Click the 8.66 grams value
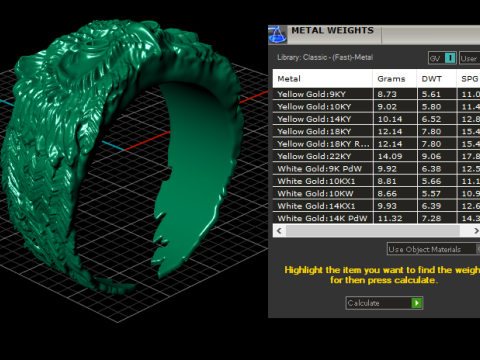This screenshot has width=480, height=360. (387, 193)
